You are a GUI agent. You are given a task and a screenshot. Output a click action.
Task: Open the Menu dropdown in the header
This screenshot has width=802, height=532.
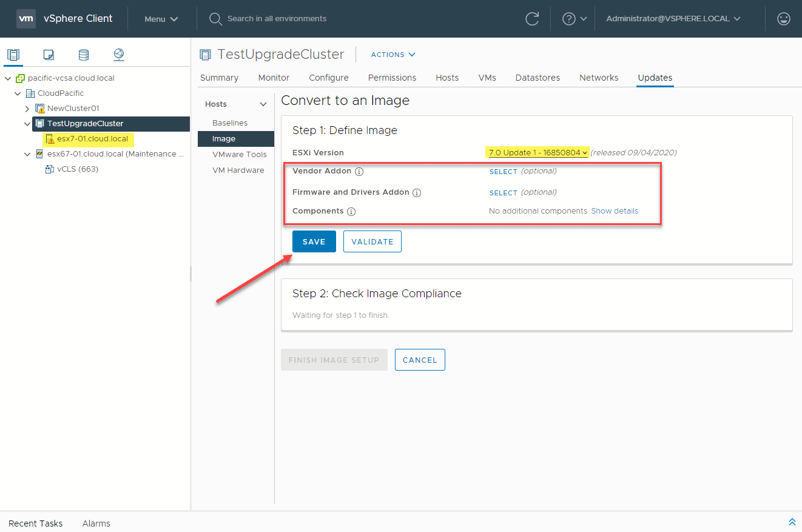(161, 19)
